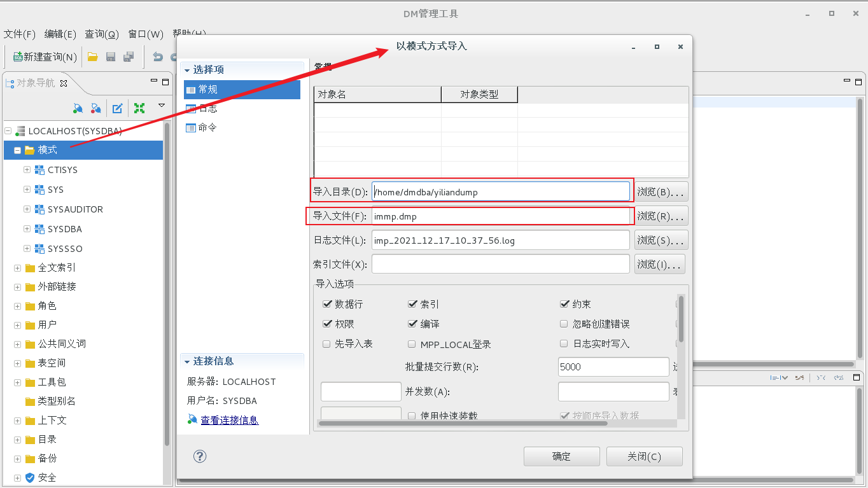The image size is (868, 488).
Task: Collapse the 模式 tree node
Action: pos(18,150)
